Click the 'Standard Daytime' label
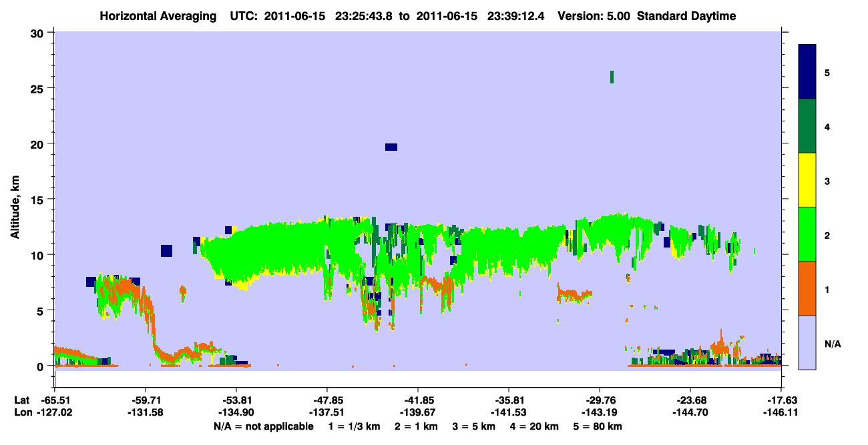Image resolution: width=868 pixels, height=445 pixels. tap(686, 16)
